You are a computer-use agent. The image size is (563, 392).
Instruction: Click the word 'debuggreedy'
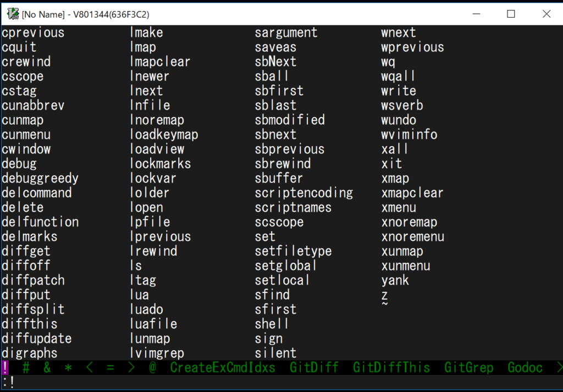(x=40, y=179)
